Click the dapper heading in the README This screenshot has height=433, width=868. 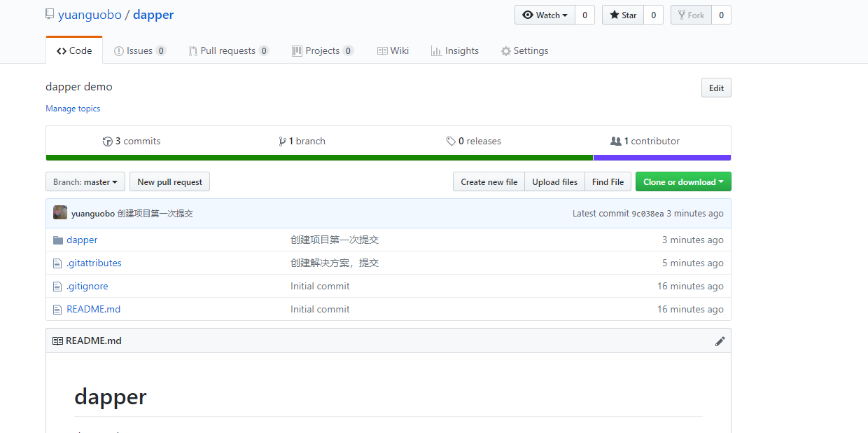point(110,397)
